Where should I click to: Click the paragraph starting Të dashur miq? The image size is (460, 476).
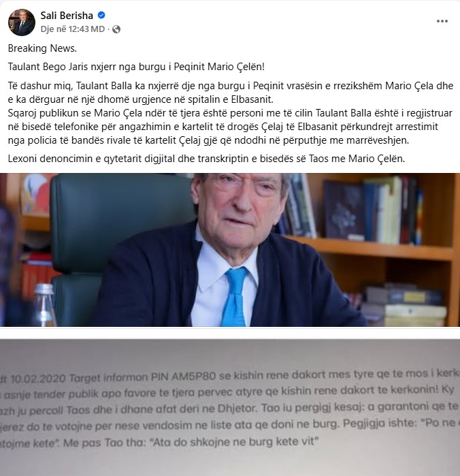click(x=231, y=93)
